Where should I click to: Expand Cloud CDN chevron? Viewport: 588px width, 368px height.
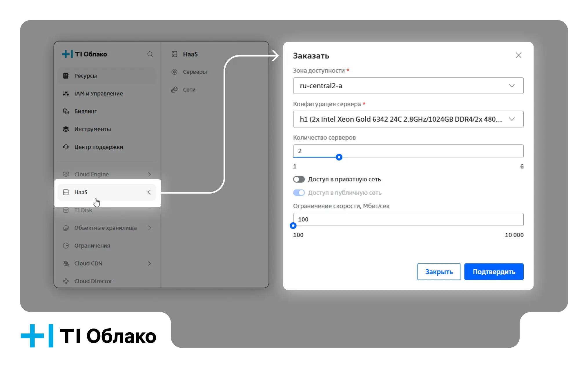[x=150, y=264]
